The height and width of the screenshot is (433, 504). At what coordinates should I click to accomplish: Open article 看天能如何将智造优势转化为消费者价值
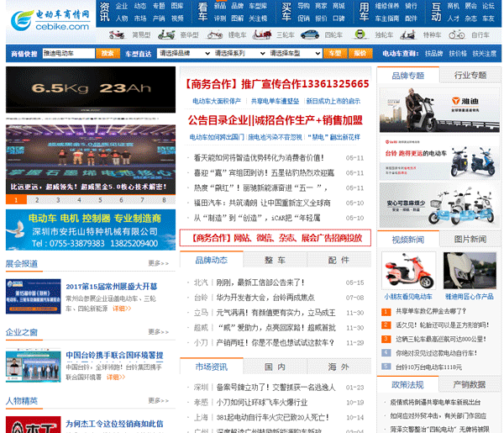(259, 157)
